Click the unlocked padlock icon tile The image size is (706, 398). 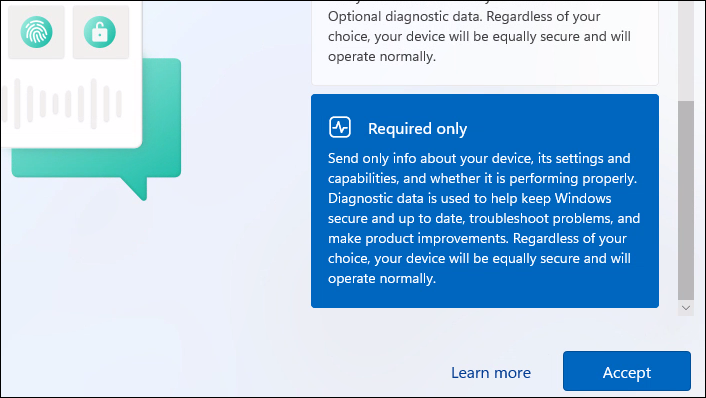[101, 32]
